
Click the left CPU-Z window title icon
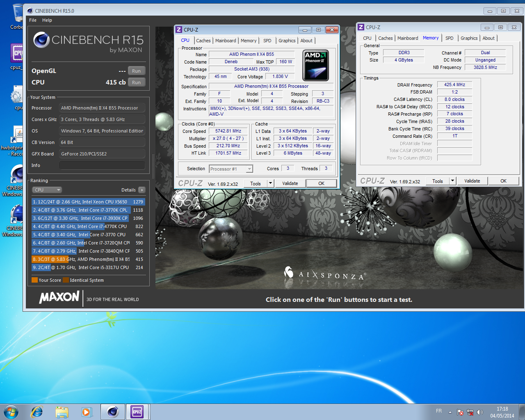point(178,30)
